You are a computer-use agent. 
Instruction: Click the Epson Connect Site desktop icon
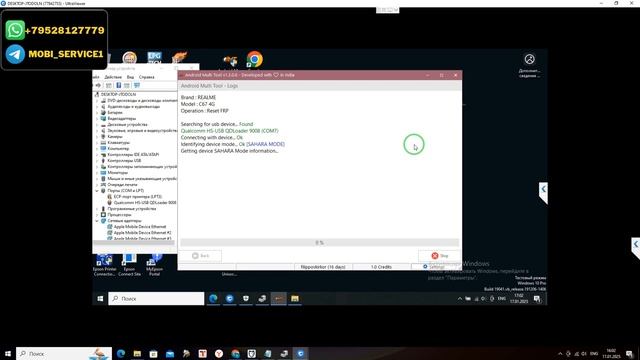(x=129, y=264)
